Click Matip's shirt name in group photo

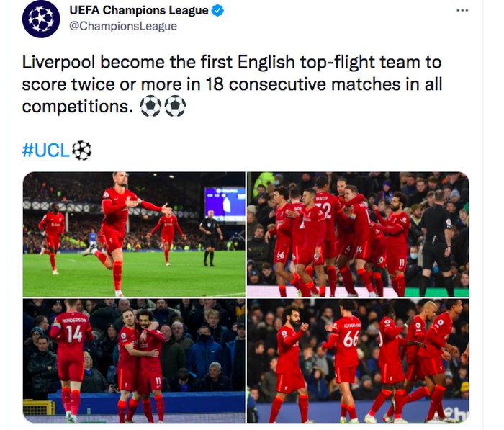(321, 199)
